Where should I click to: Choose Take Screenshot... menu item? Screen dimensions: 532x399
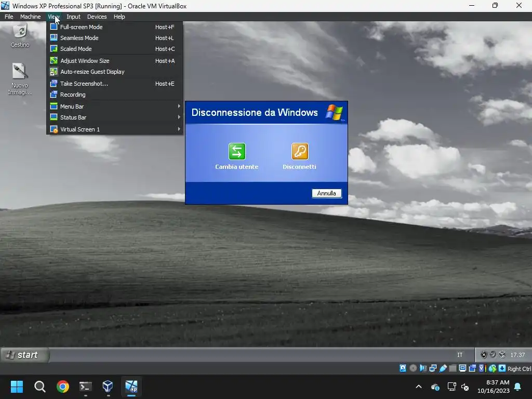coord(115,84)
